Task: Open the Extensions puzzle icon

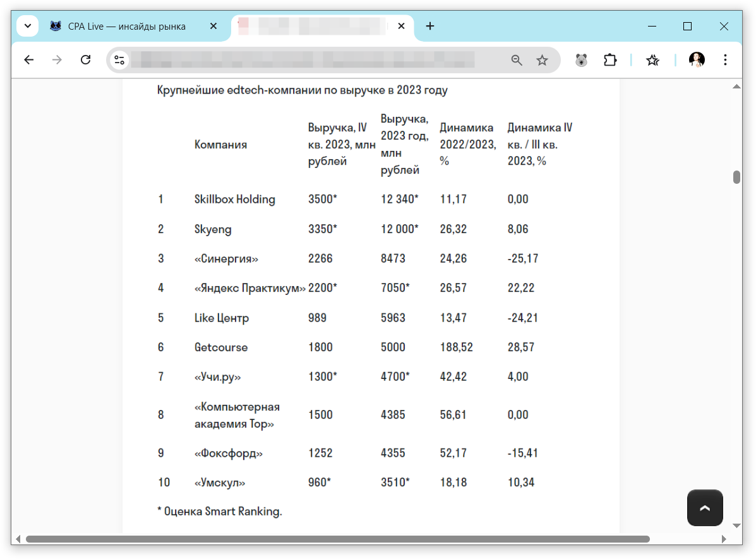Action: (609, 60)
